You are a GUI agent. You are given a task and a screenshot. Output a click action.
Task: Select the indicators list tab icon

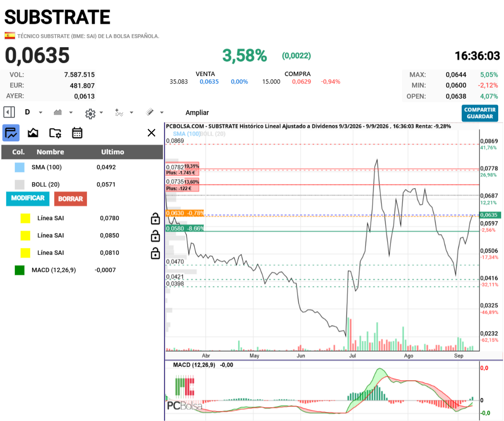pos(11,133)
